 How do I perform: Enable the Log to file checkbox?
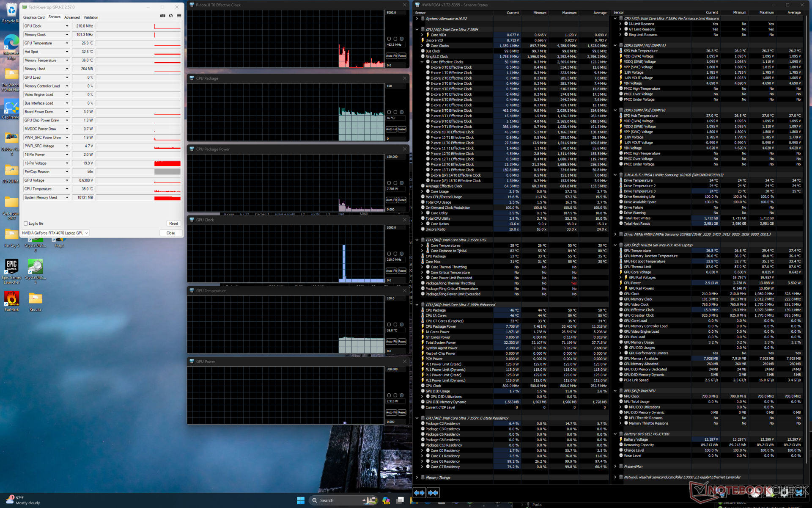[26, 224]
